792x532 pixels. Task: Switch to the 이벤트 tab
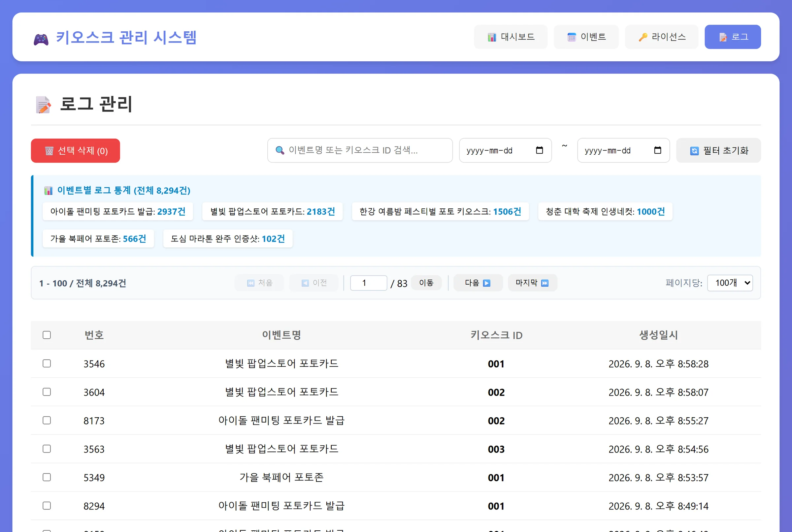point(586,37)
